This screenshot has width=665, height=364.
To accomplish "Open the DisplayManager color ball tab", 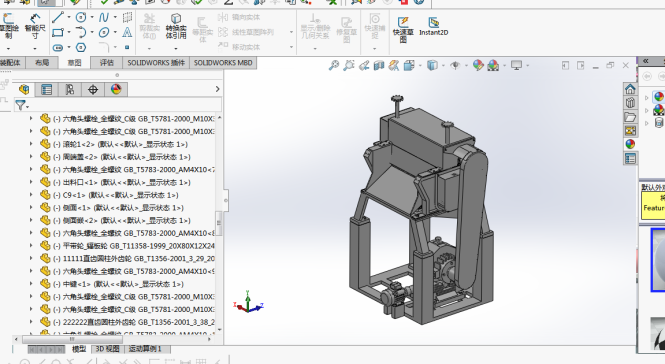I will point(116,89).
